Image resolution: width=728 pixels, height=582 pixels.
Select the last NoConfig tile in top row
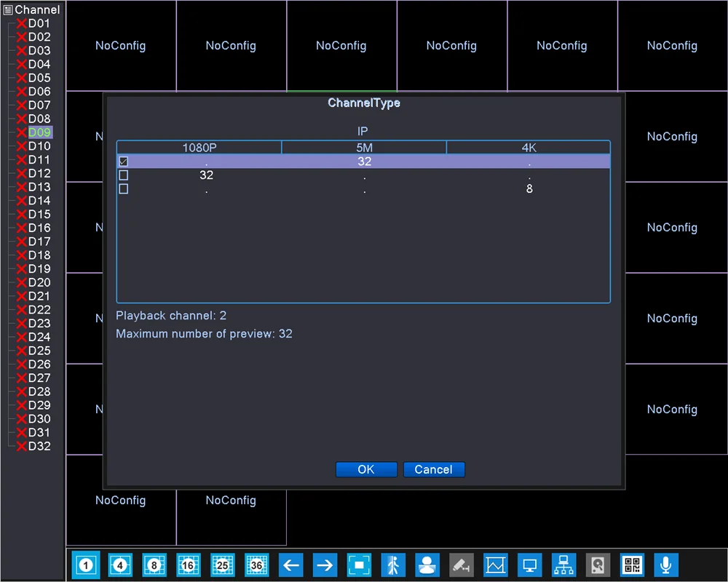click(x=672, y=46)
